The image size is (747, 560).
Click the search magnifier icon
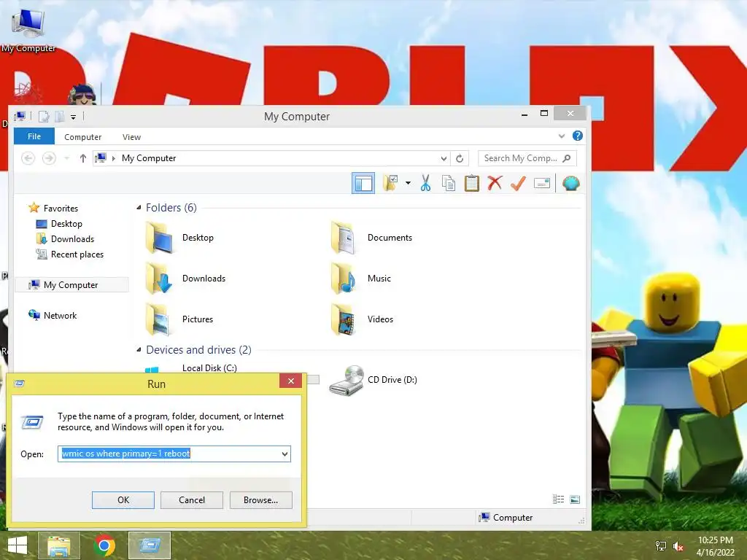pos(566,158)
